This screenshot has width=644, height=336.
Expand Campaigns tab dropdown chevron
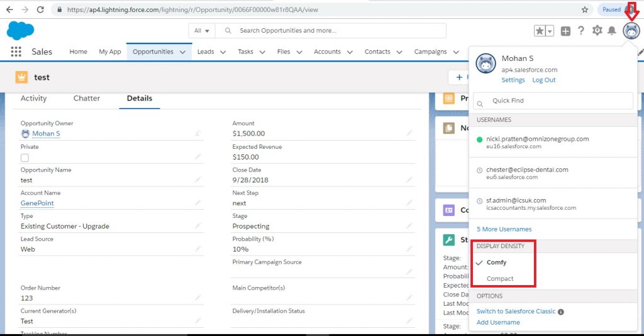(x=456, y=52)
